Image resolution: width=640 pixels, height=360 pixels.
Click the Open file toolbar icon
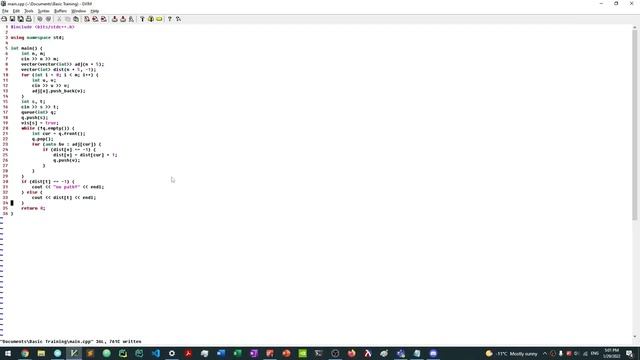click(4, 19)
